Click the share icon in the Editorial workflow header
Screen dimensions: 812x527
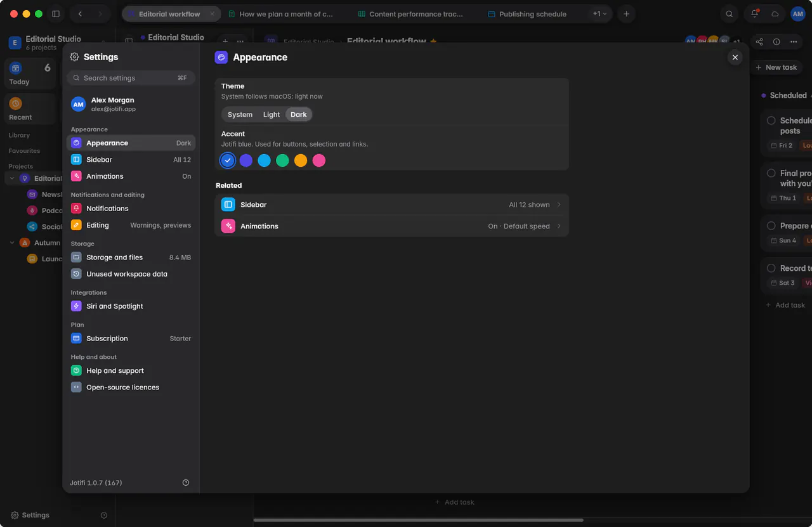tap(759, 42)
